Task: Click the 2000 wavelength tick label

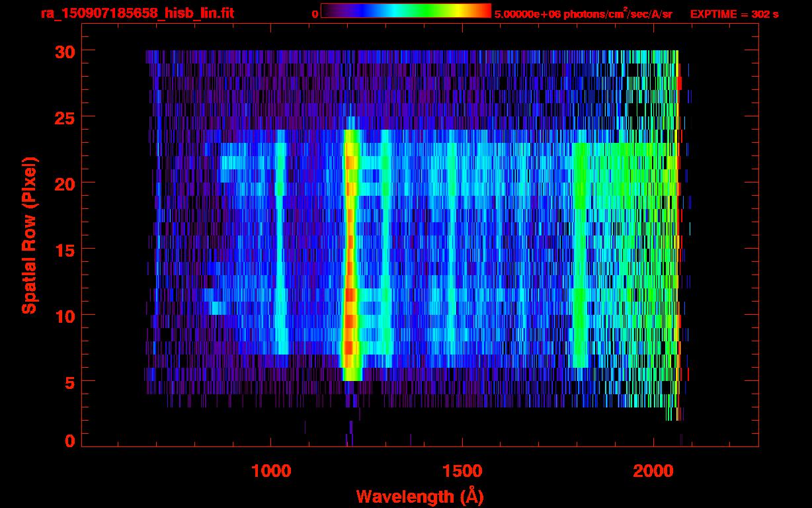Action: coord(653,471)
